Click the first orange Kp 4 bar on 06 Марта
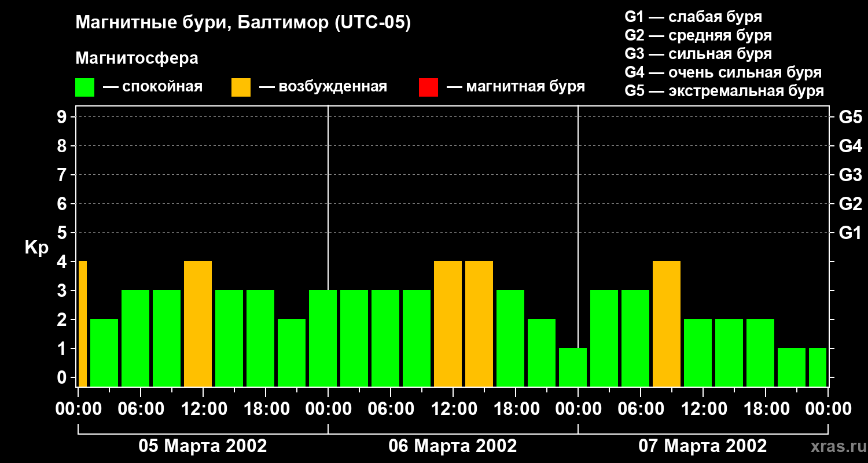The height and width of the screenshot is (463, 868). pyautogui.click(x=448, y=324)
